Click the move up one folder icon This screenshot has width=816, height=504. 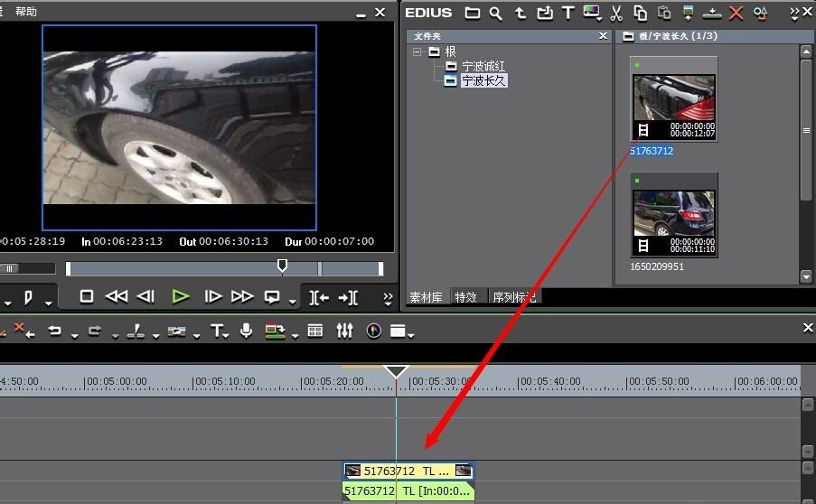pos(521,13)
